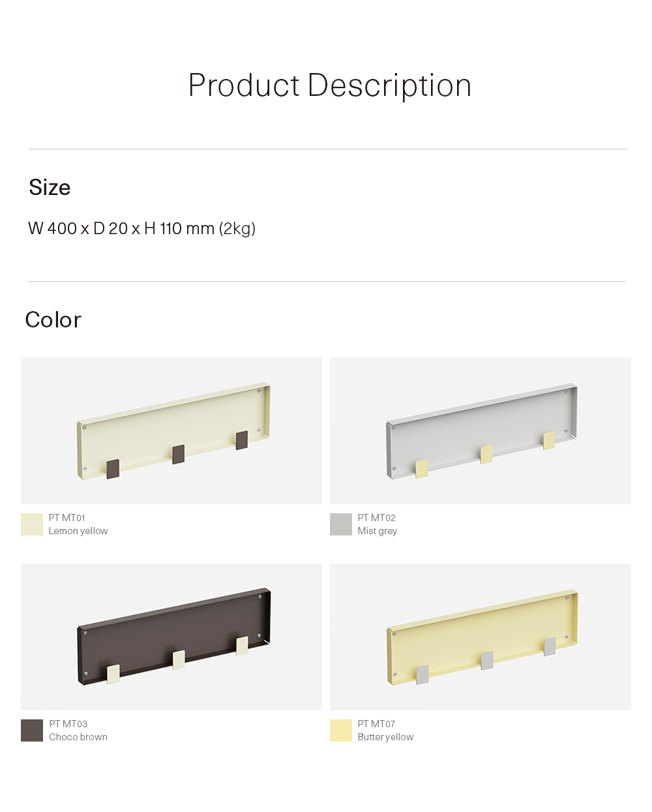652x812 pixels.
Task: Click the Lemon yellow color name
Action: [x=78, y=531]
